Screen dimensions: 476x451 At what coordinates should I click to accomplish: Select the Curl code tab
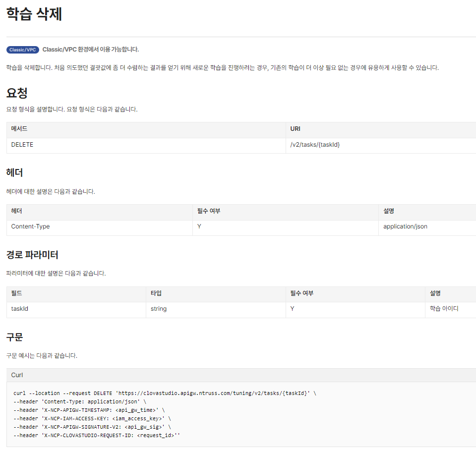tap(17, 375)
